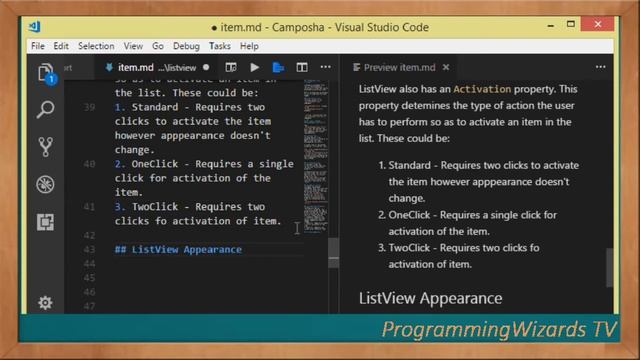
Task: Click the preview pane scrollbar thumb
Action: click(609, 267)
